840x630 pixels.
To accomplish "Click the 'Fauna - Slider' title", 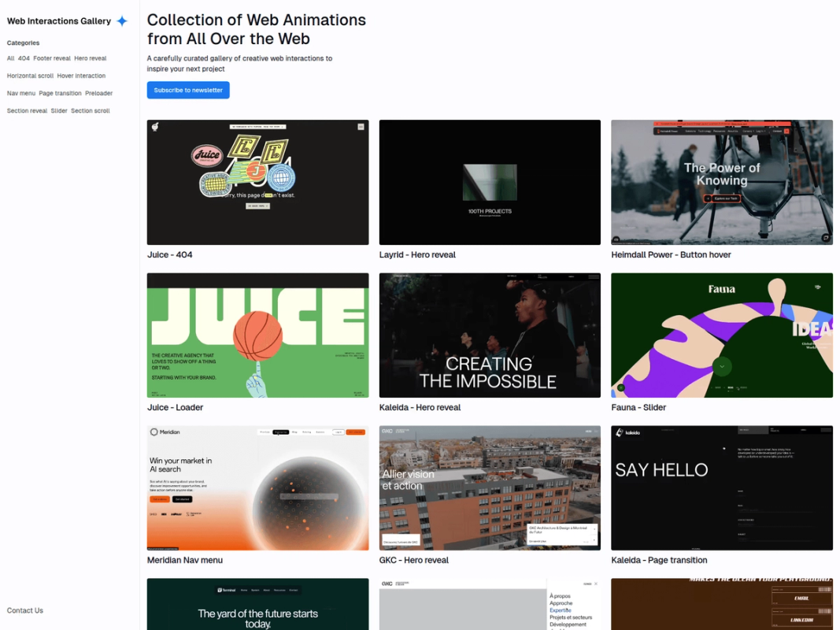I will coord(638,408).
